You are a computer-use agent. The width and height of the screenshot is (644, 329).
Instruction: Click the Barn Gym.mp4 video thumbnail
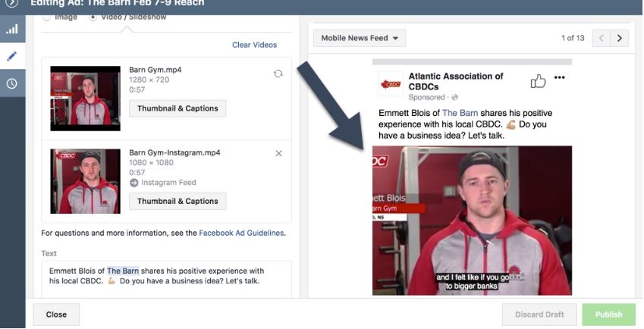pos(86,99)
